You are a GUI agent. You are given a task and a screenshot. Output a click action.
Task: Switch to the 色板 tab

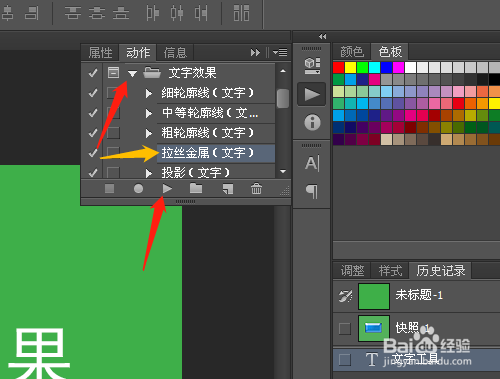(x=390, y=52)
